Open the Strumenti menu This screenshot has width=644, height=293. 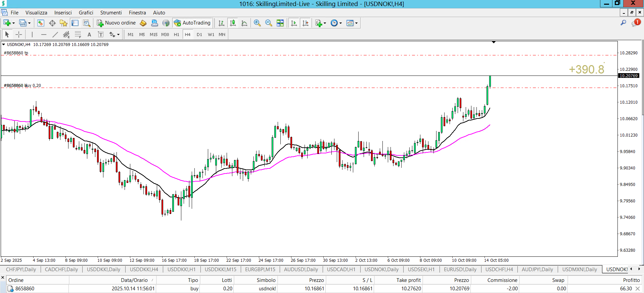tap(111, 13)
